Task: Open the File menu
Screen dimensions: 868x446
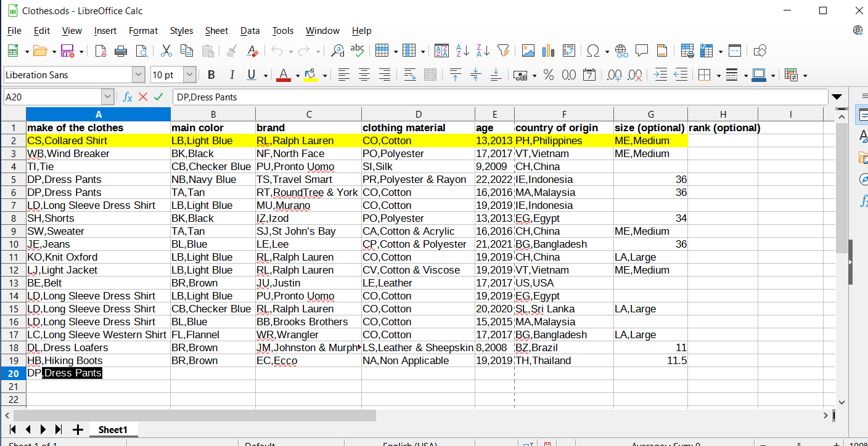Action: pyautogui.click(x=14, y=31)
